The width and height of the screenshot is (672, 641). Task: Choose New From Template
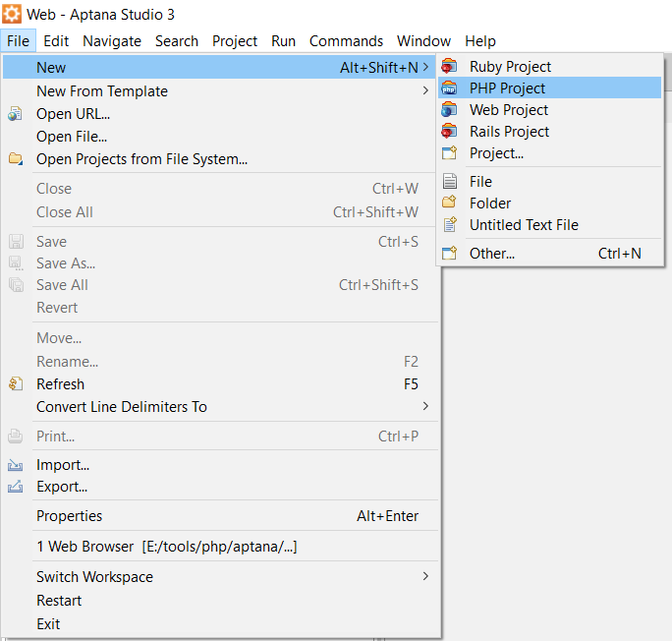(x=219, y=90)
